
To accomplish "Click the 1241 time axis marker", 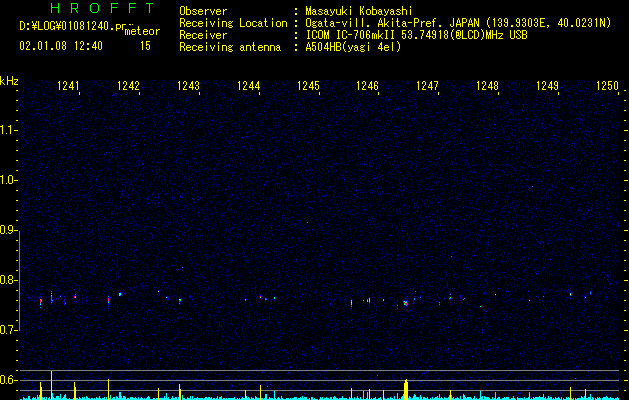I will click(68, 85).
